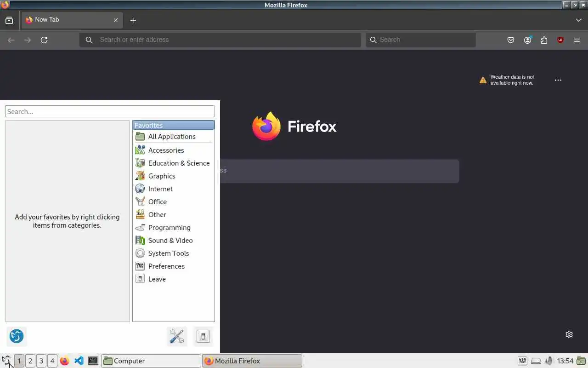Click the file manager icon at panel end

tap(582, 361)
